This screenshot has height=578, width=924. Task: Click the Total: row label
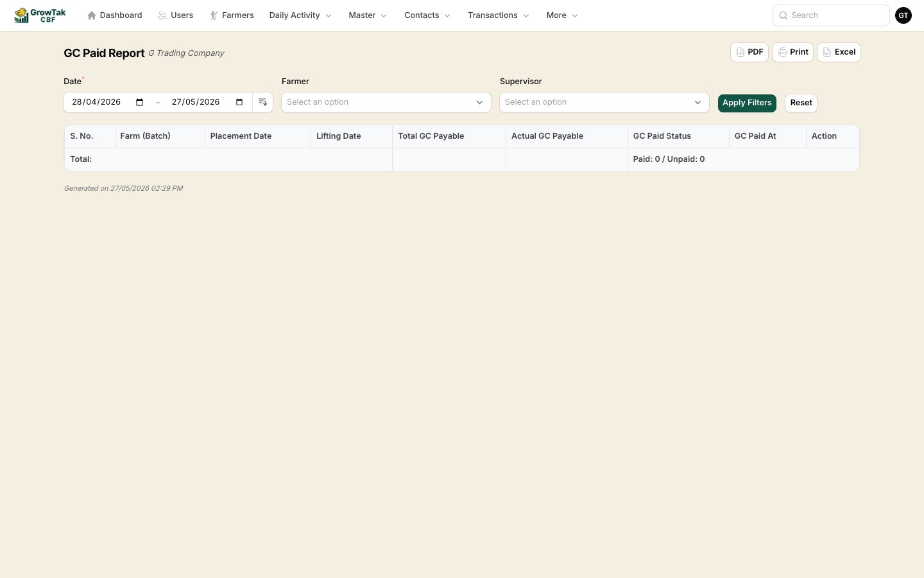pyautogui.click(x=81, y=159)
